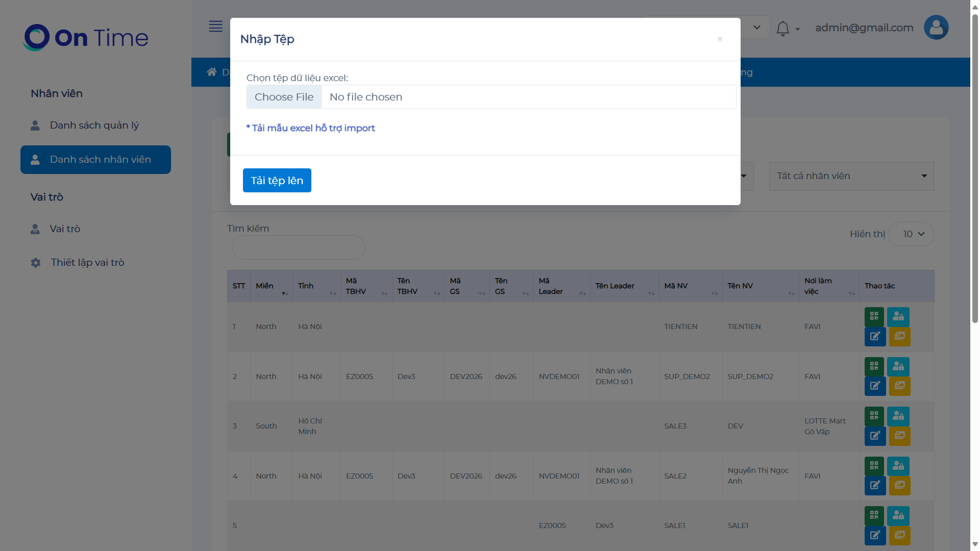Open the Hiển thị 10 rows dropdown
The image size is (980, 551).
[x=912, y=234]
